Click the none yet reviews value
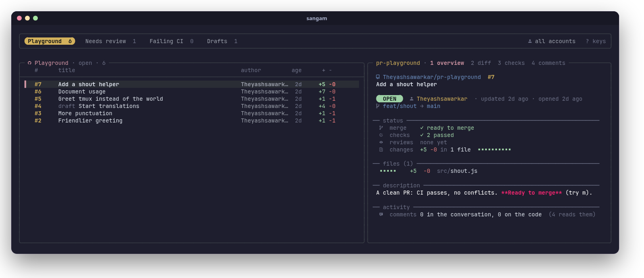644x278 pixels. coord(433,142)
